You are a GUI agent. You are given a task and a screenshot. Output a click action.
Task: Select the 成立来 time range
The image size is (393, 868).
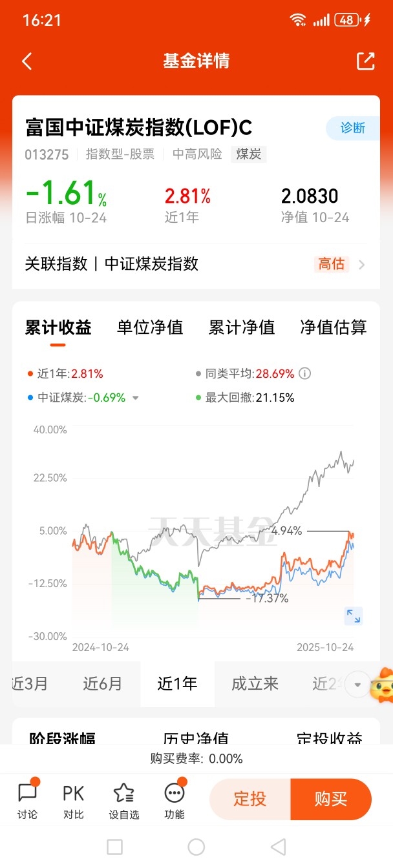pyautogui.click(x=255, y=684)
